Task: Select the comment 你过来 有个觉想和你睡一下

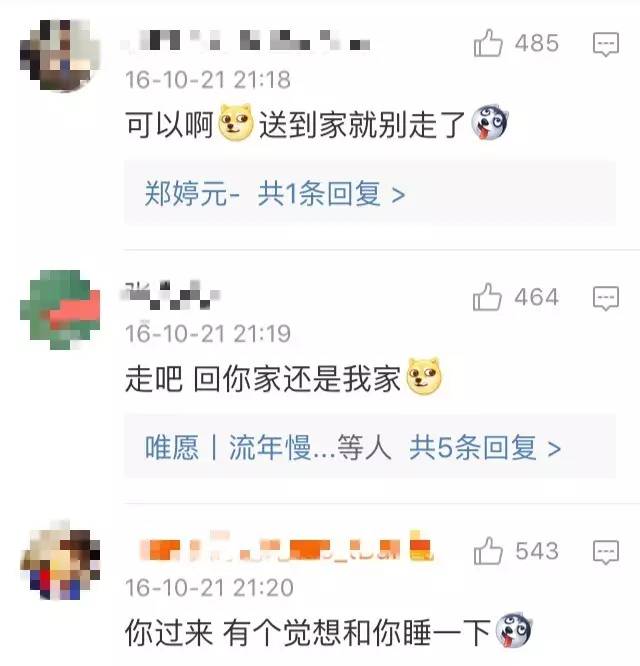Action: (x=328, y=632)
